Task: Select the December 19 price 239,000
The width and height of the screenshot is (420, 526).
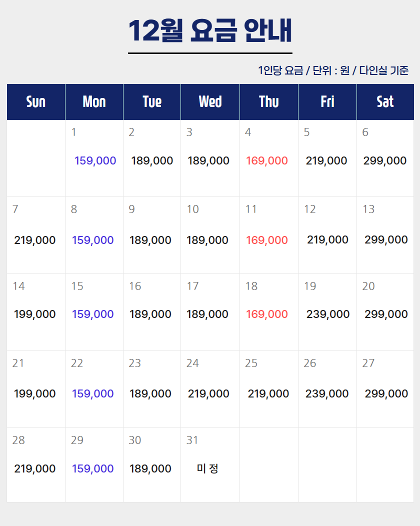Action: 327,314
